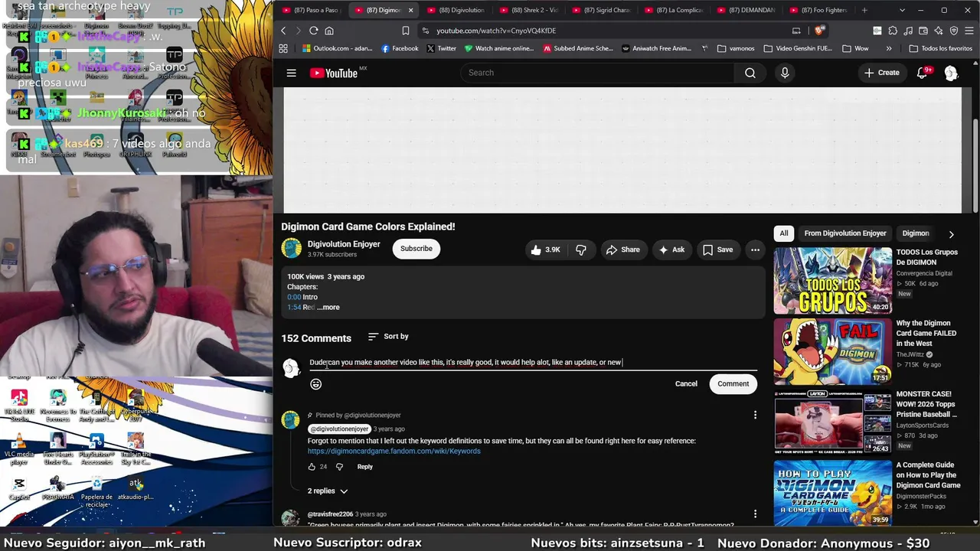Like the Digimon Card Game video
980x551 pixels.
pyautogui.click(x=546, y=249)
